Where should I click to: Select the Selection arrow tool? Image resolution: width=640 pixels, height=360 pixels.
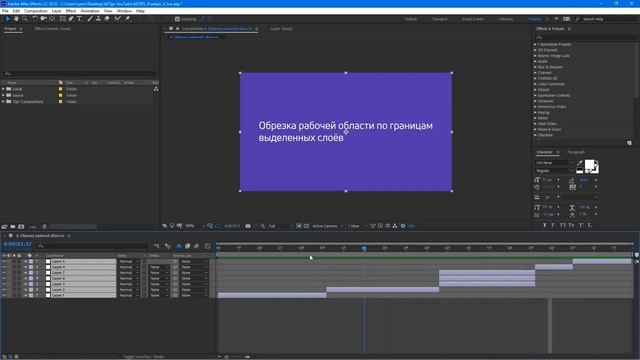pos(7,19)
